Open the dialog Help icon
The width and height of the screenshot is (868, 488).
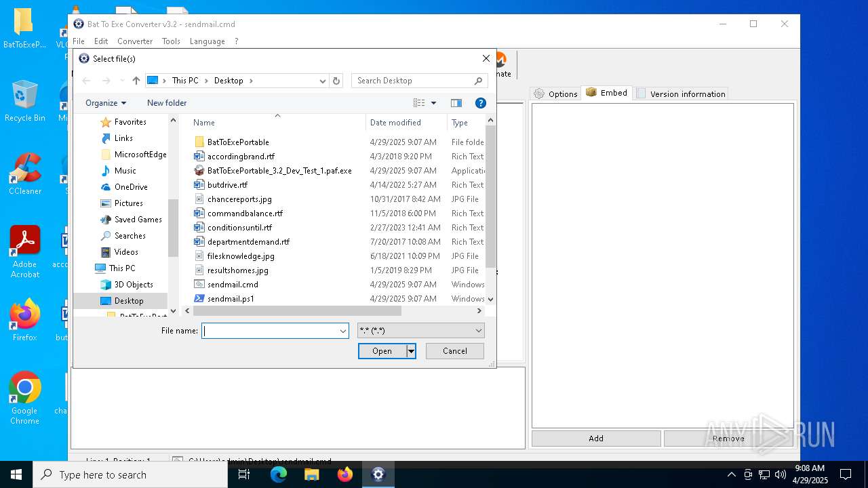click(481, 103)
